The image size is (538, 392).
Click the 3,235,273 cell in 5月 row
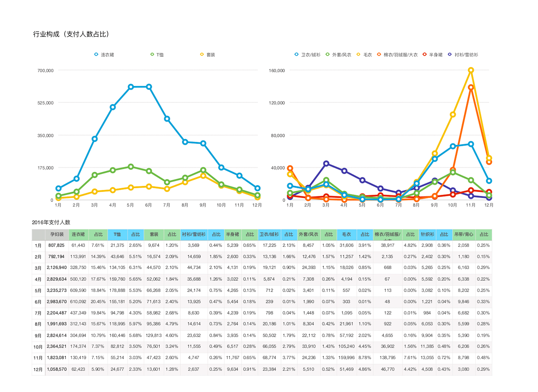(x=57, y=291)
